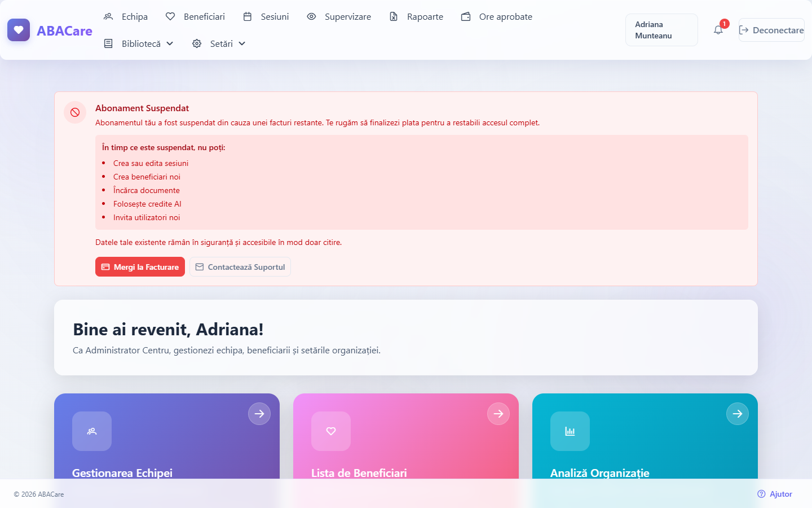Click the 'Crea beneficiari noi' list item

147,177
